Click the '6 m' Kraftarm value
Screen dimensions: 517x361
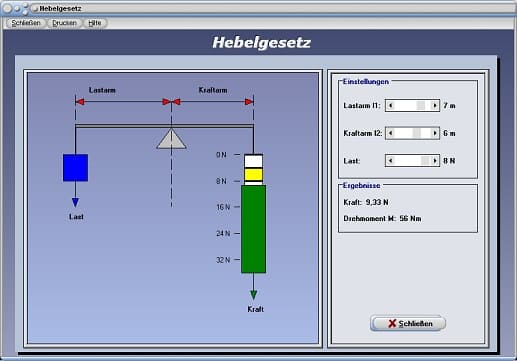click(x=449, y=133)
